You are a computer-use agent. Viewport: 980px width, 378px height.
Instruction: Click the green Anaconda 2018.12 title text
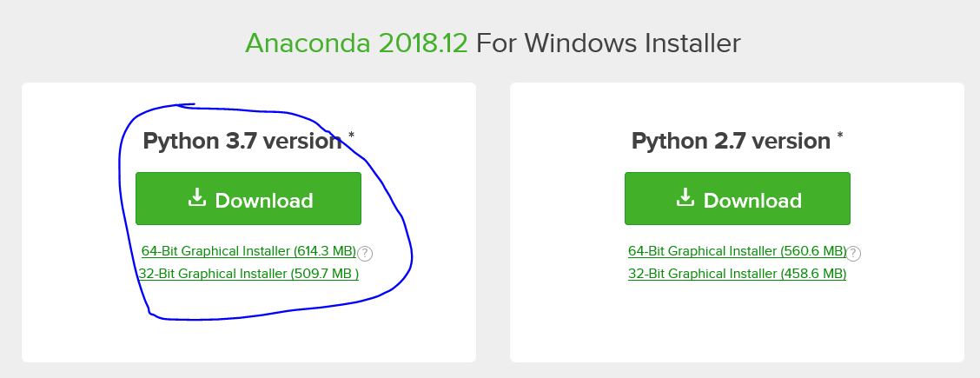coord(356,43)
